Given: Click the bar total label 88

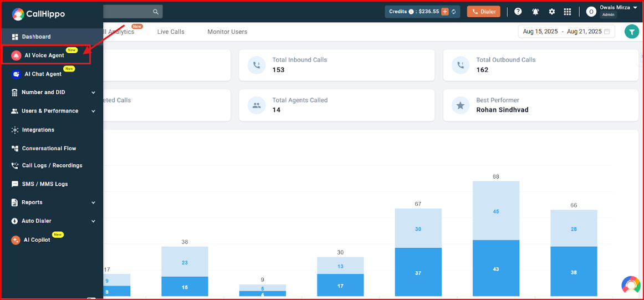Looking at the screenshot, I should [x=496, y=177].
